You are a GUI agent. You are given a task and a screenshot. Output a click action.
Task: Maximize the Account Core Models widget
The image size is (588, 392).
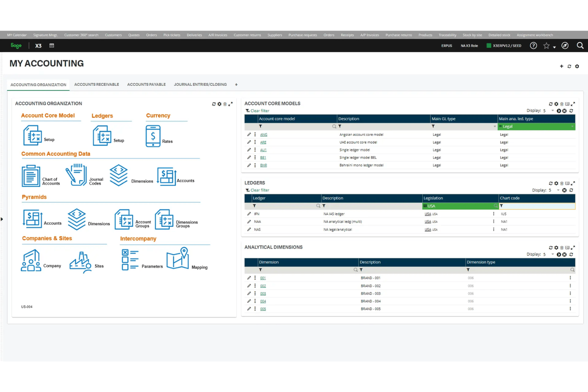(x=573, y=104)
